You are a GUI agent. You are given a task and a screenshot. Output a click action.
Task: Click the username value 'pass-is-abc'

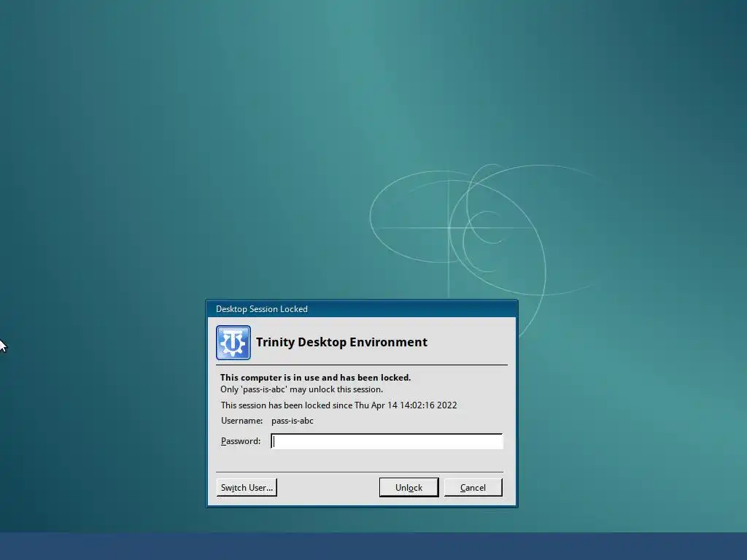click(293, 421)
